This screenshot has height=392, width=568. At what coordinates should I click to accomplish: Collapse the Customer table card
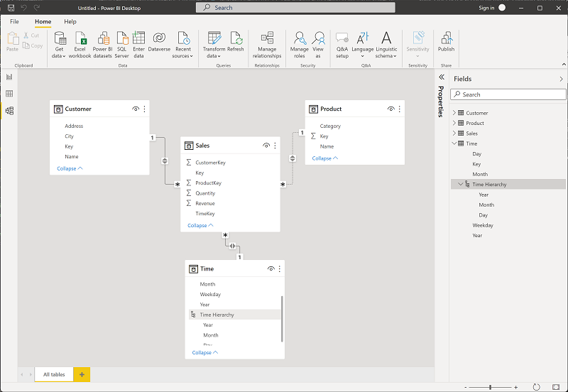point(70,168)
